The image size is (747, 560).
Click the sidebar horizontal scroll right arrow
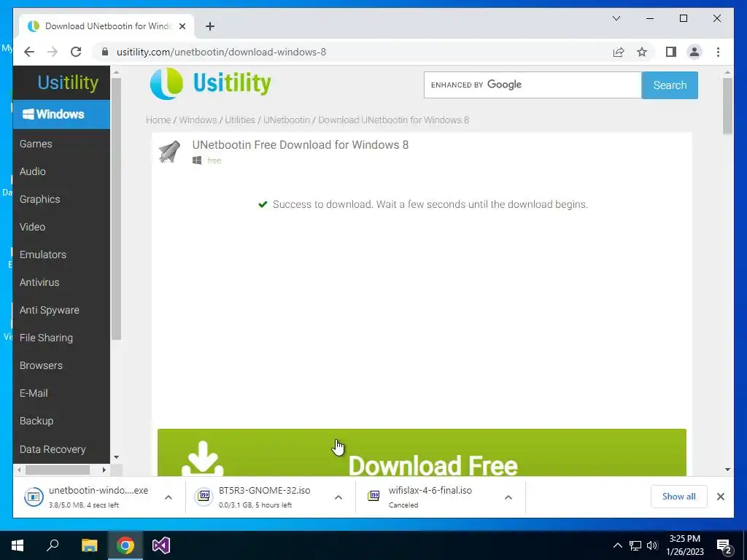pos(104,470)
